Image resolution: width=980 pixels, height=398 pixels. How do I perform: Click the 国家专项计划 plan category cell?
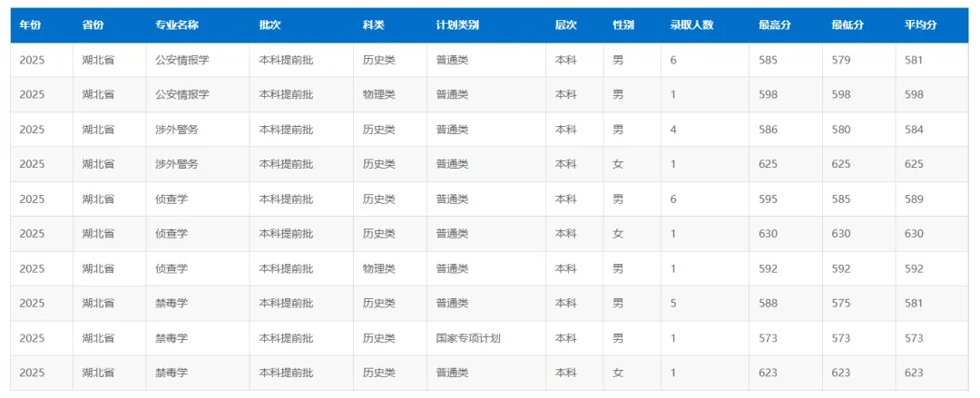(x=468, y=338)
